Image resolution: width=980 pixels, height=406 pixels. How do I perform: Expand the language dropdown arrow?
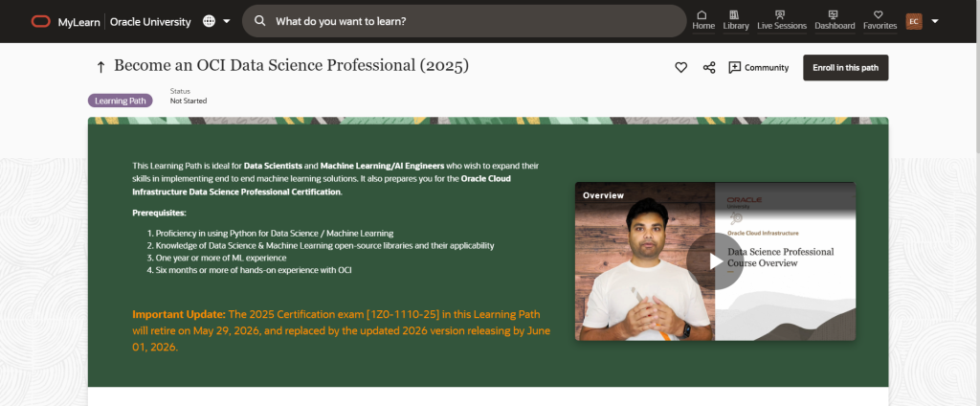tap(226, 21)
